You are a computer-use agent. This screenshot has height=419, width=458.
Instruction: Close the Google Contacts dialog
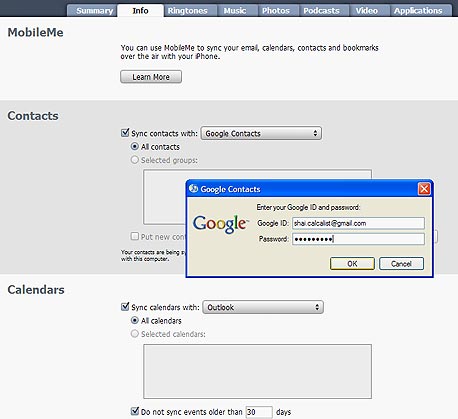(x=424, y=189)
